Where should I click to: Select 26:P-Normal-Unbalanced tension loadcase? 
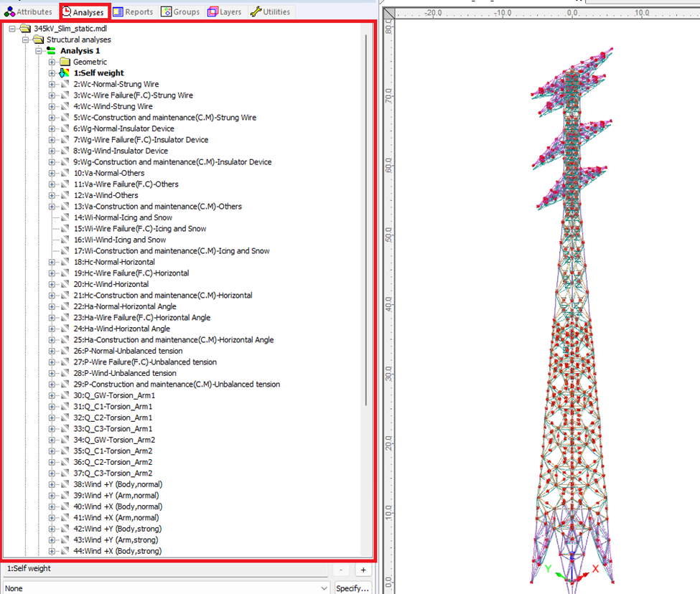(127, 352)
